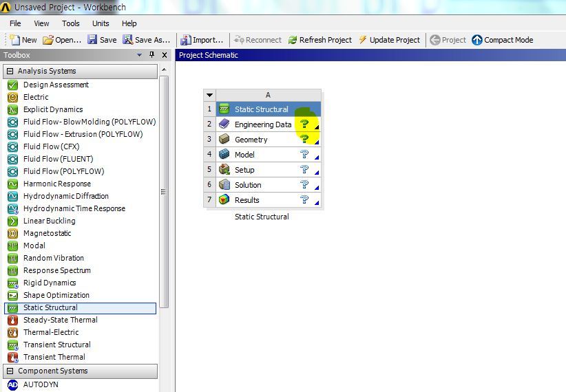
Task: Click the Linear Buckling icon
Action: tap(12, 221)
